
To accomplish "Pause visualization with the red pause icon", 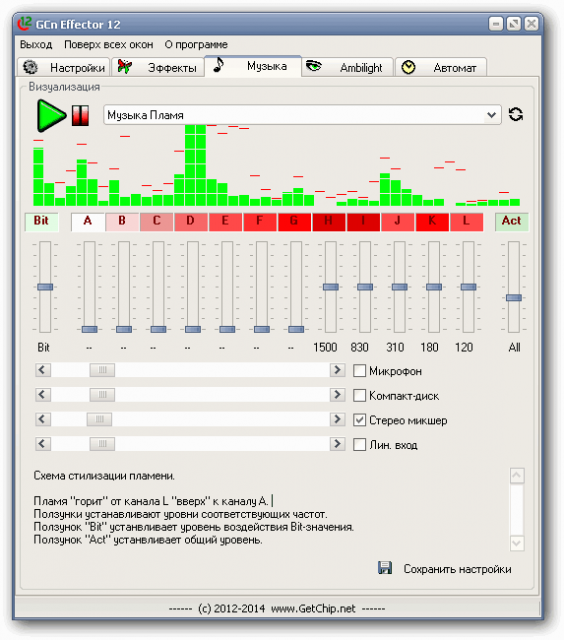I will pos(80,116).
